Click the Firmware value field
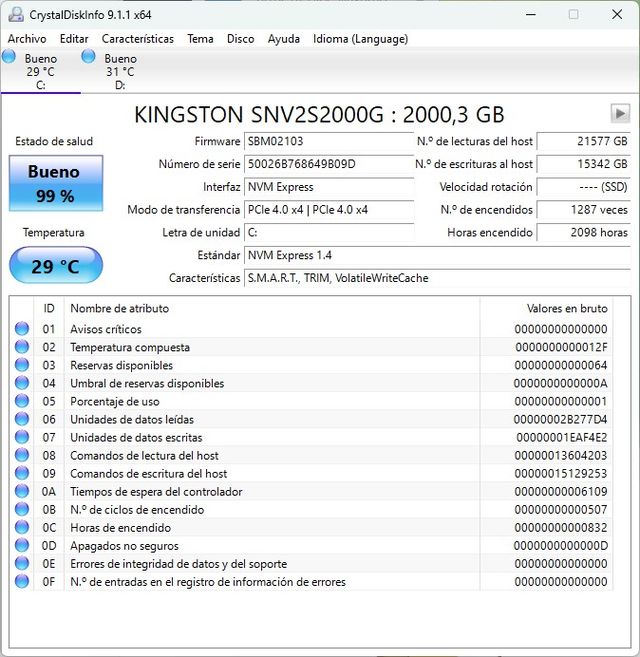640x657 pixels. pyautogui.click(x=329, y=141)
